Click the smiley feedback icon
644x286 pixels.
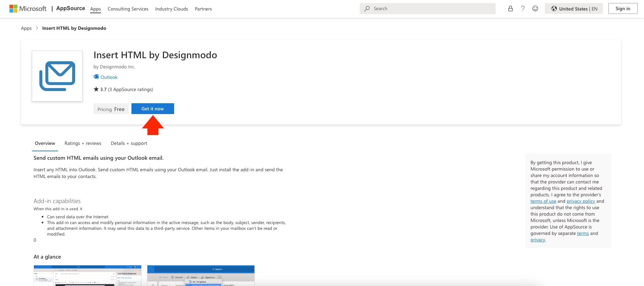[x=535, y=8]
